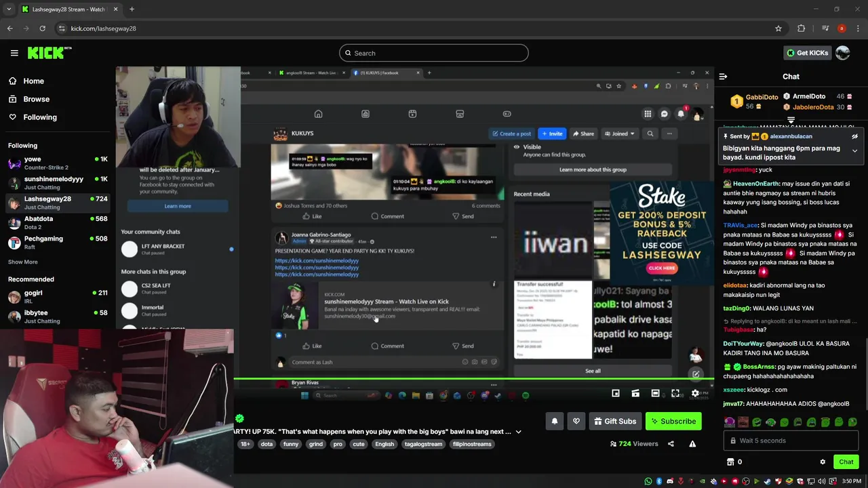Screen dimensions: 868x488
Task: Select the English language tag
Action: pos(384,444)
